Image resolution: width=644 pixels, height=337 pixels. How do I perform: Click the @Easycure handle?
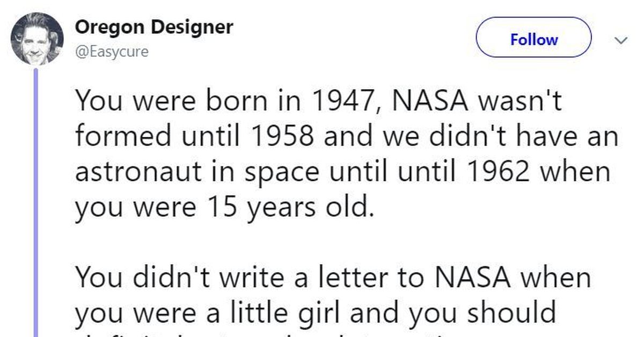[112, 52]
